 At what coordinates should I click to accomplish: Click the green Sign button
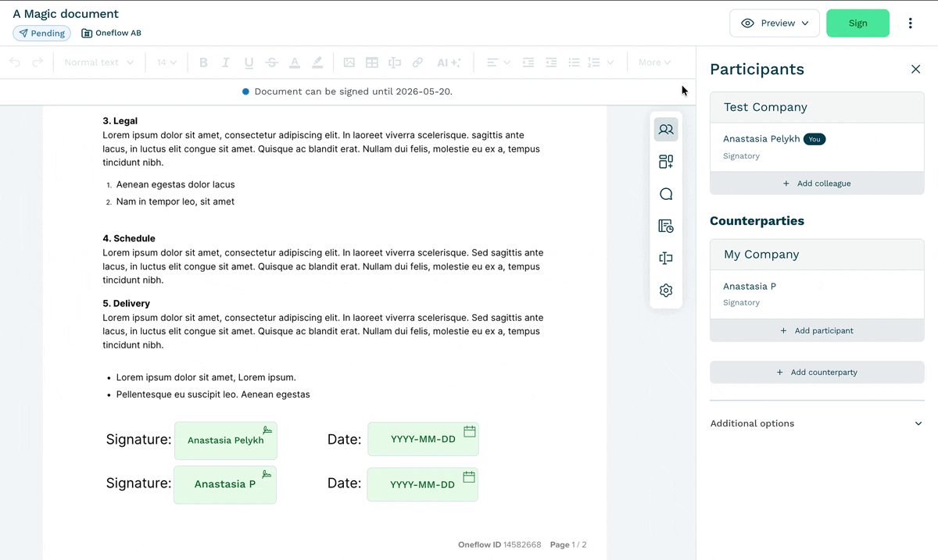tap(857, 23)
